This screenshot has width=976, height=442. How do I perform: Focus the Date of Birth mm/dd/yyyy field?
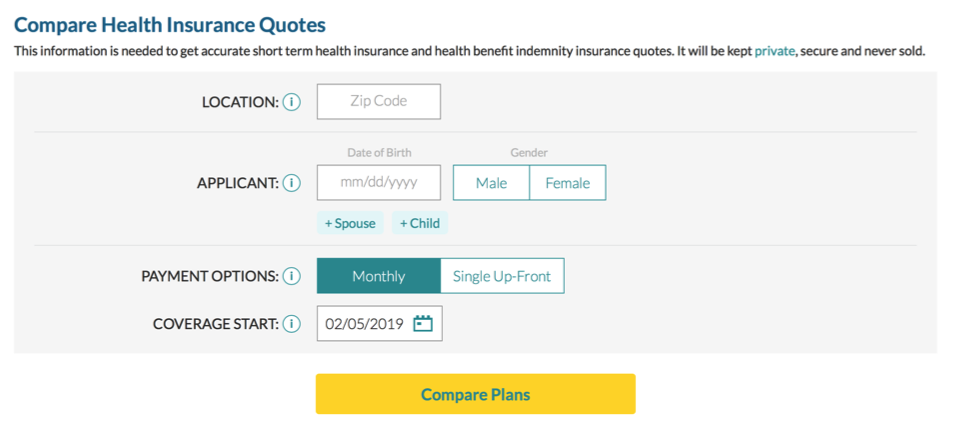pos(378,182)
